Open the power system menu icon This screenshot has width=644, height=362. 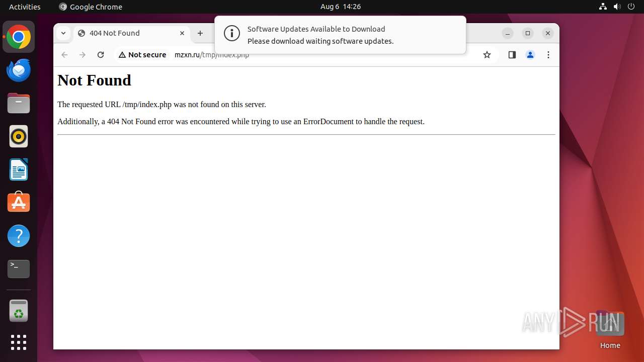point(631,7)
